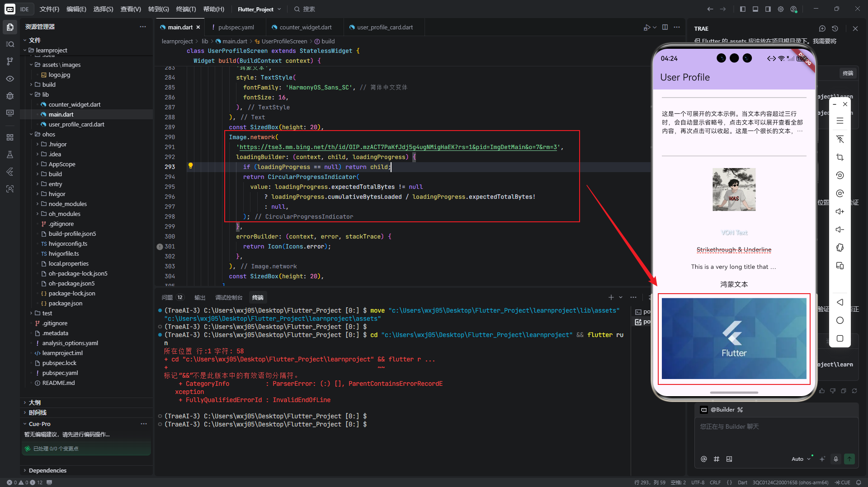This screenshot has width=868, height=487.
Task: Click the avatar image in emulator
Action: (x=734, y=189)
